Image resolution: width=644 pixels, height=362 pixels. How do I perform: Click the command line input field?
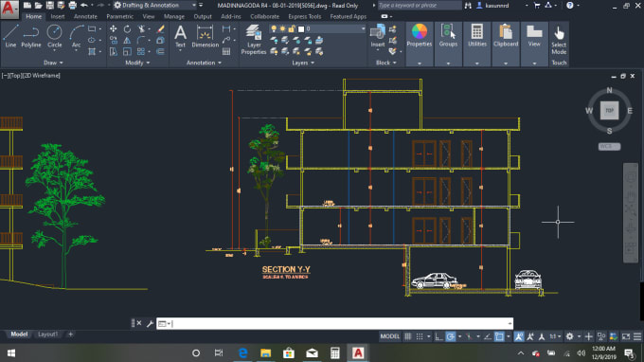[x=334, y=324]
